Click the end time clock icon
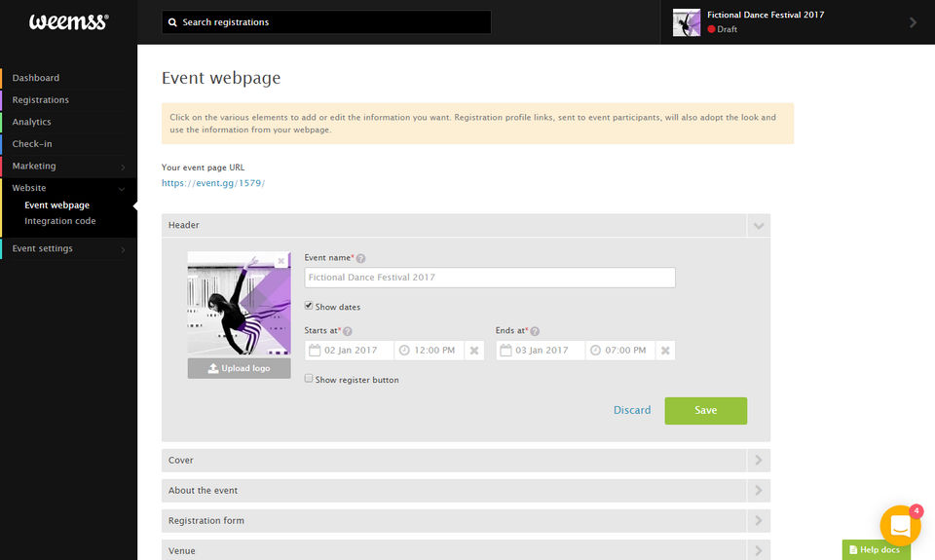935x560 pixels. [x=595, y=350]
